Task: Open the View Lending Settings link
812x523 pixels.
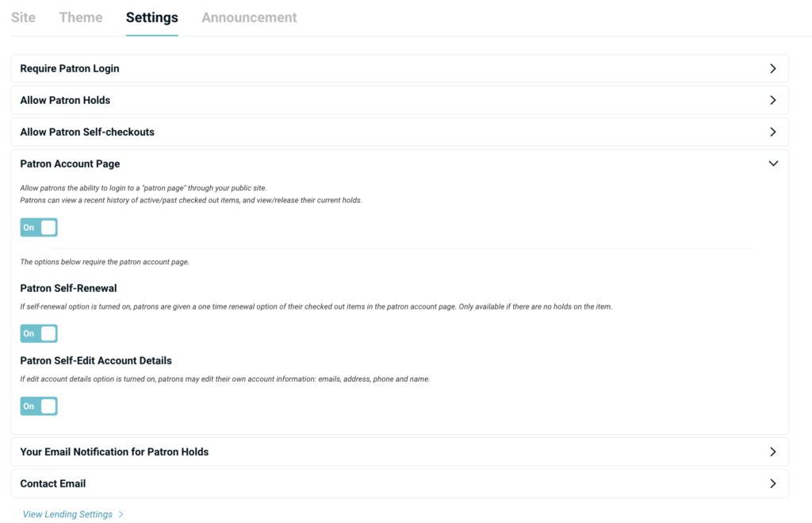Action: coord(67,514)
